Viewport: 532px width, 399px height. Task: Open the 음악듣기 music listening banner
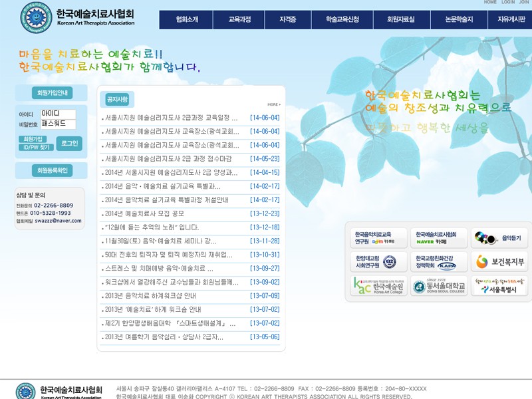tap(499, 238)
